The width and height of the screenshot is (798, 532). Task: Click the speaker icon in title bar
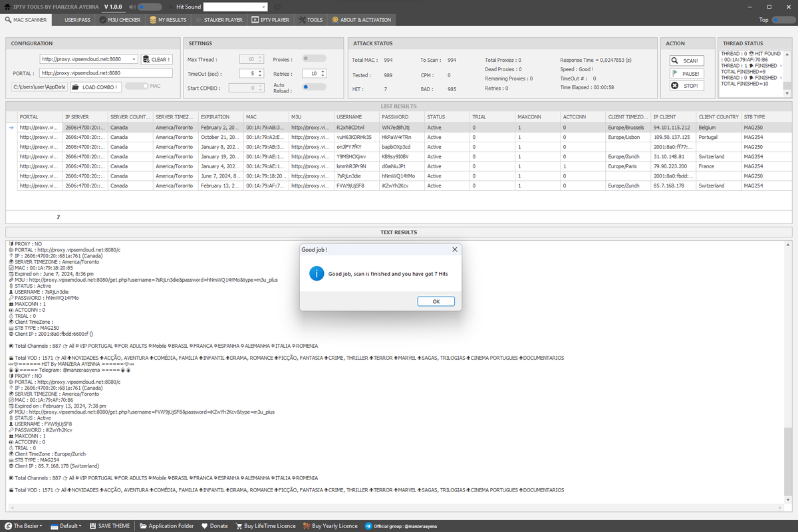click(133, 7)
